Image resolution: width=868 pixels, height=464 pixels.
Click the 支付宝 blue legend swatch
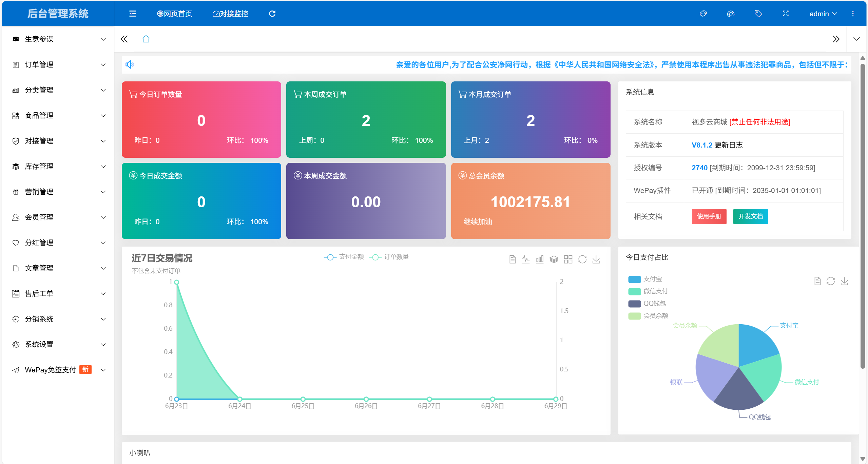pyautogui.click(x=634, y=279)
